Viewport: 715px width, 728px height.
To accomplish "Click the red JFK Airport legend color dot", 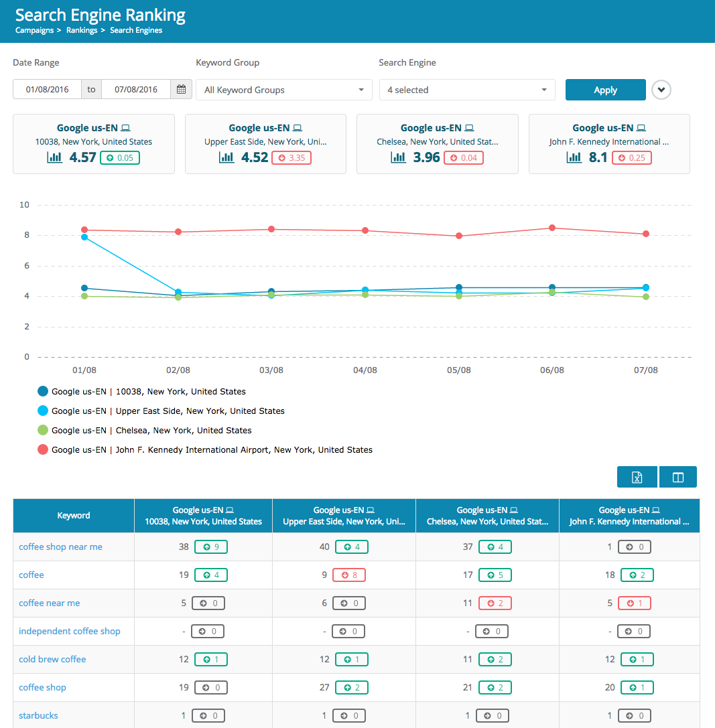I will [x=44, y=450].
